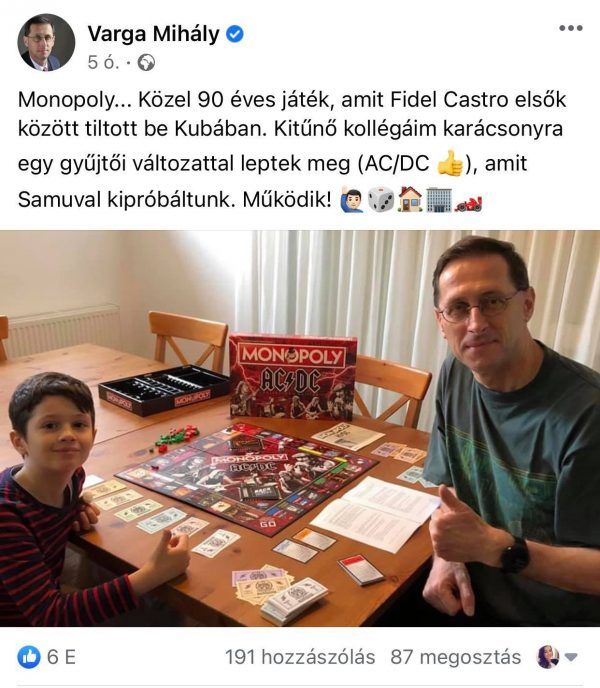Open the Varga Mihály profile name link
Image resolution: width=600 pixels, height=688 pixels.
pos(153,34)
